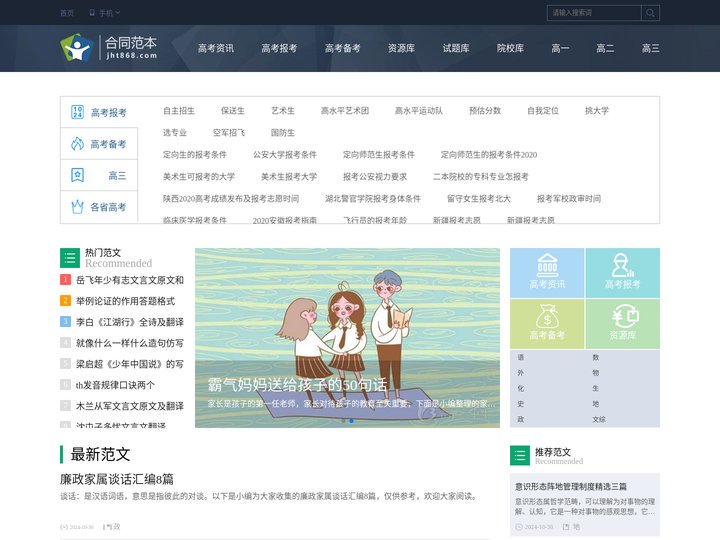Open the 高水平艺术团 link
The height and width of the screenshot is (540, 720).
[x=345, y=111]
